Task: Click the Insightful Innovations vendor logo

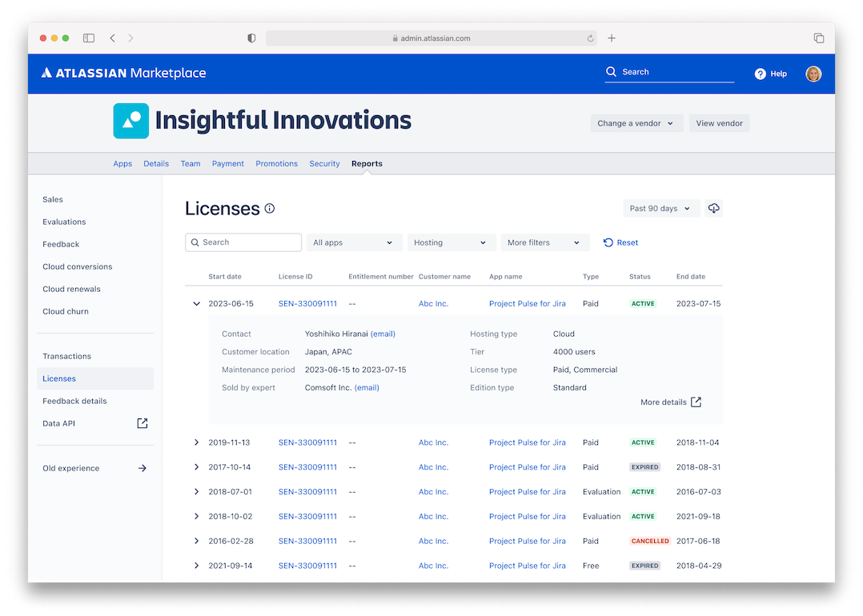Action: (131, 121)
